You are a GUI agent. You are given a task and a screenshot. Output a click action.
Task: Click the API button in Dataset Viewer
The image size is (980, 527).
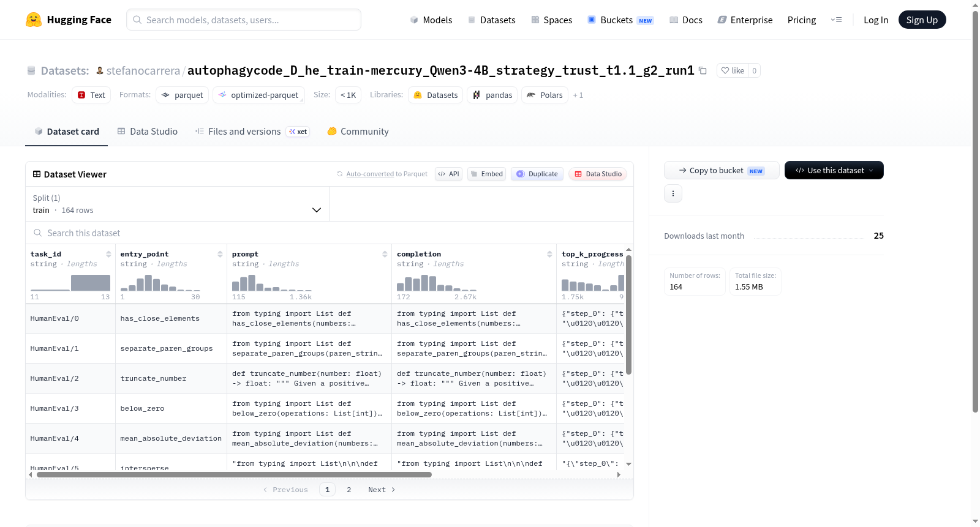click(x=448, y=174)
